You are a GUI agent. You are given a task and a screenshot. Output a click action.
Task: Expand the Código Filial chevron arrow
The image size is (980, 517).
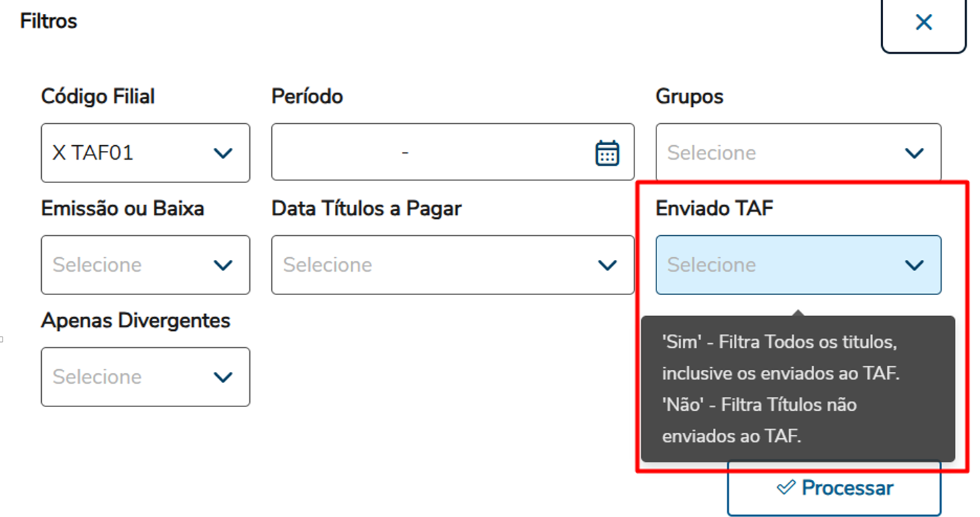[223, 153]
